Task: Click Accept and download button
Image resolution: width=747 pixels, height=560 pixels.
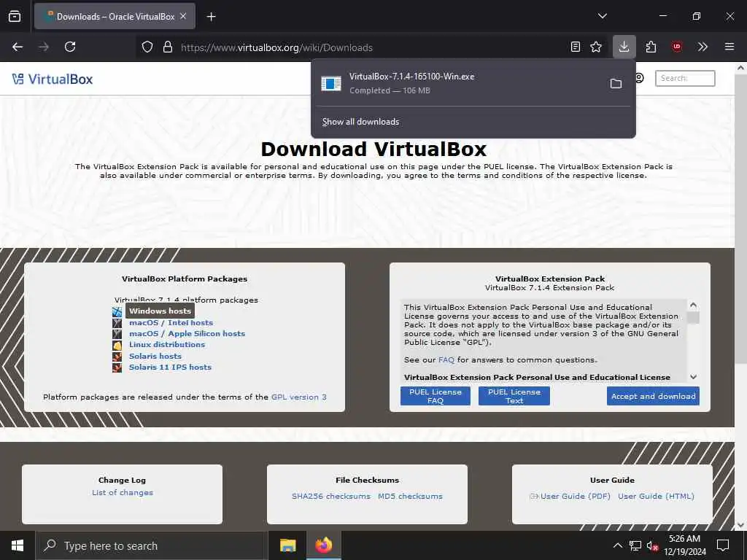Action: tap(653, 396)
